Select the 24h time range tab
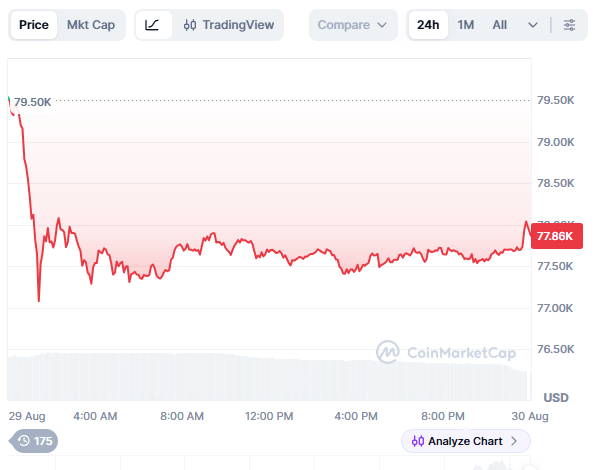Image resolution: width=596 pixels, height=470 pixels. [428, 25]
